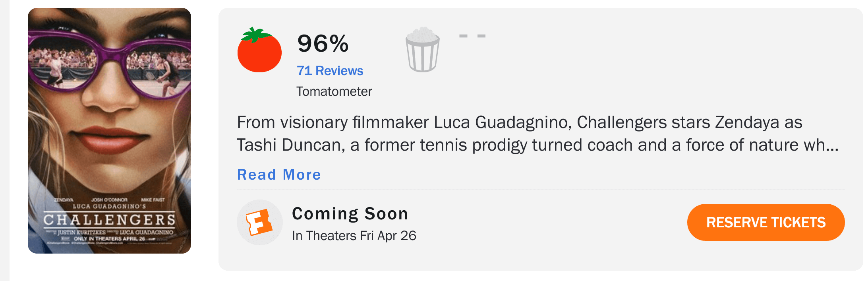
Task: Click the Reserve Tickets button
Action: coord(766,222)
